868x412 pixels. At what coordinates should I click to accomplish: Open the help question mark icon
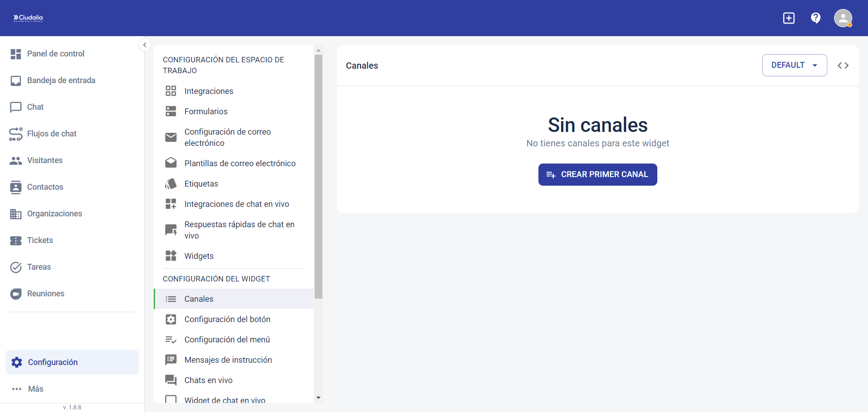816,18
